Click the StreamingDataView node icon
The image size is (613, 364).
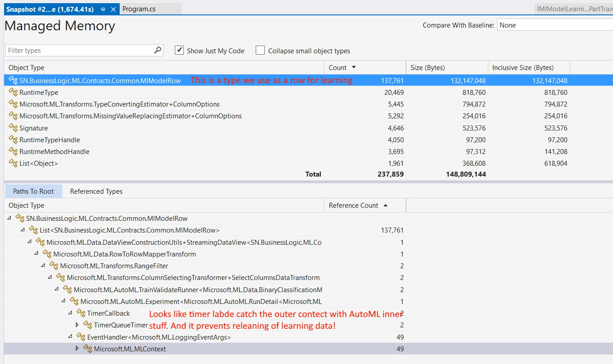40,242
